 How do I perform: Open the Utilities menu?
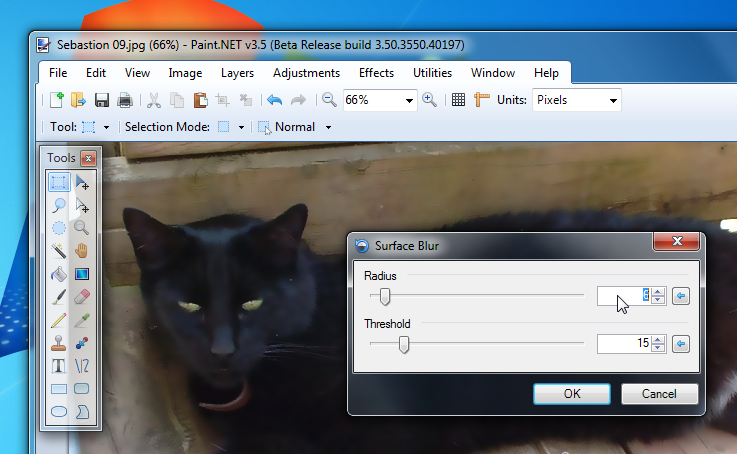pos(432,73)
